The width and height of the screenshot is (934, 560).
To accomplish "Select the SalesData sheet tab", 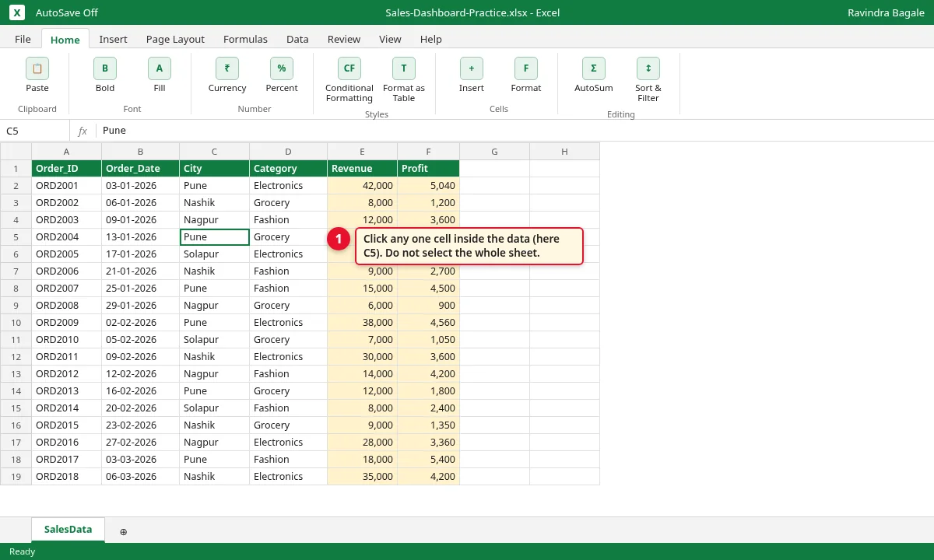I will pos(68,530).
